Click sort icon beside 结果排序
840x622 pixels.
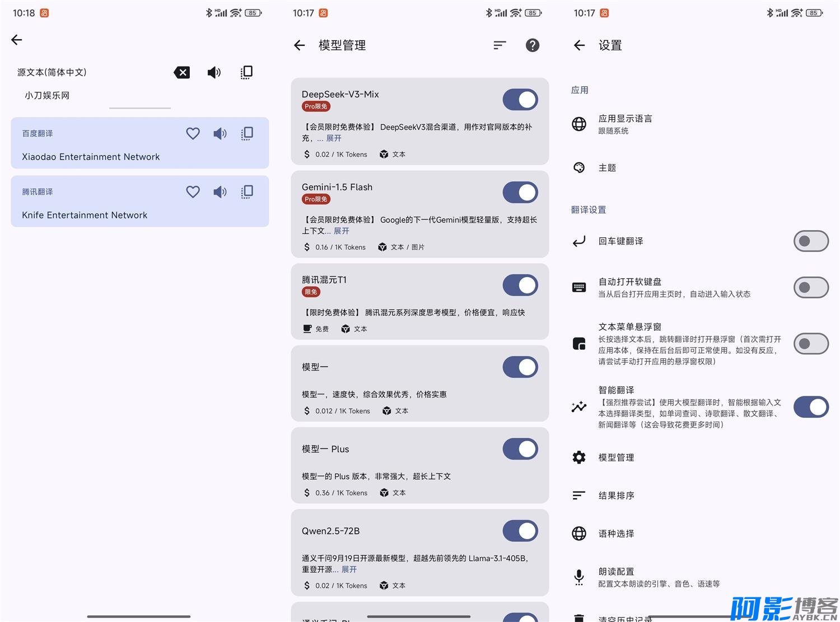pos(579,495)
